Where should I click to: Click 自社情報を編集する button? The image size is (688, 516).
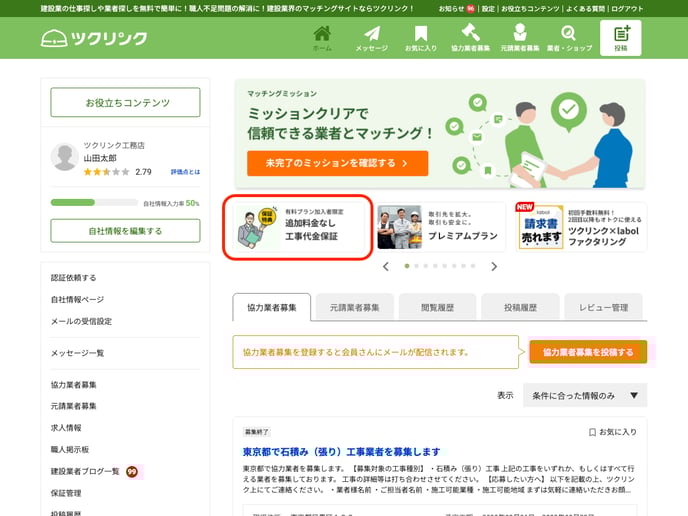(x=125, y=231)
